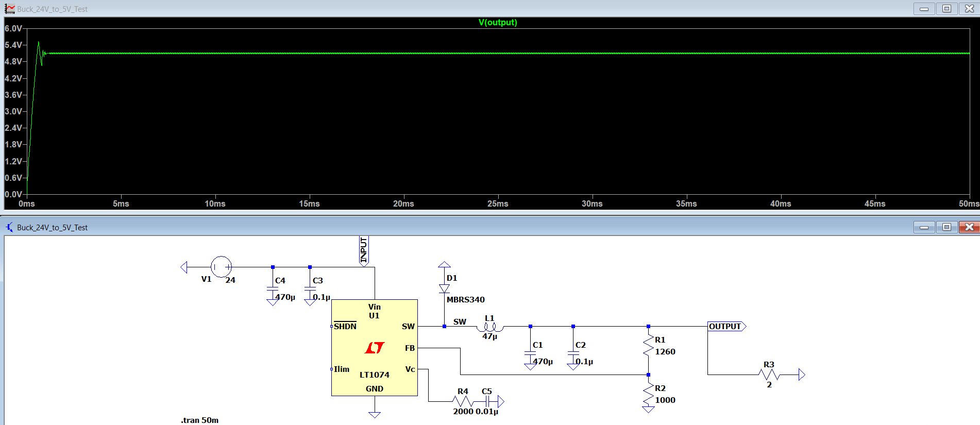
Task: Click the OUTPUT net label flag
Action: 726,326
